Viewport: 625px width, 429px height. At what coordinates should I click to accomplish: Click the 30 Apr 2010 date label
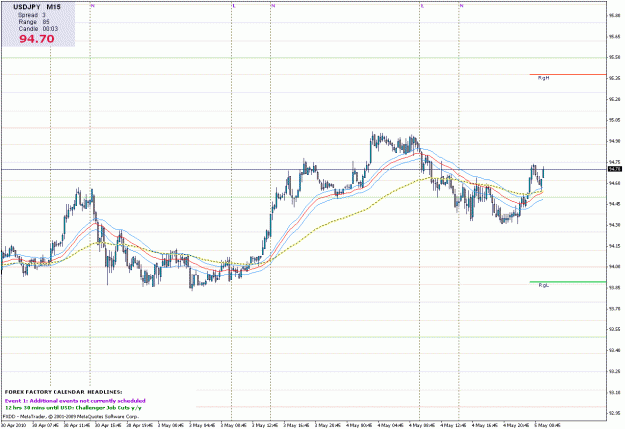click(14, 425)
